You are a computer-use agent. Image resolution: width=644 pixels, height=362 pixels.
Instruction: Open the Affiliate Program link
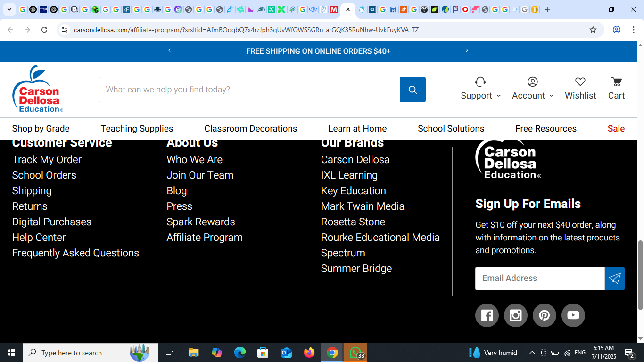tap(205, 238)
